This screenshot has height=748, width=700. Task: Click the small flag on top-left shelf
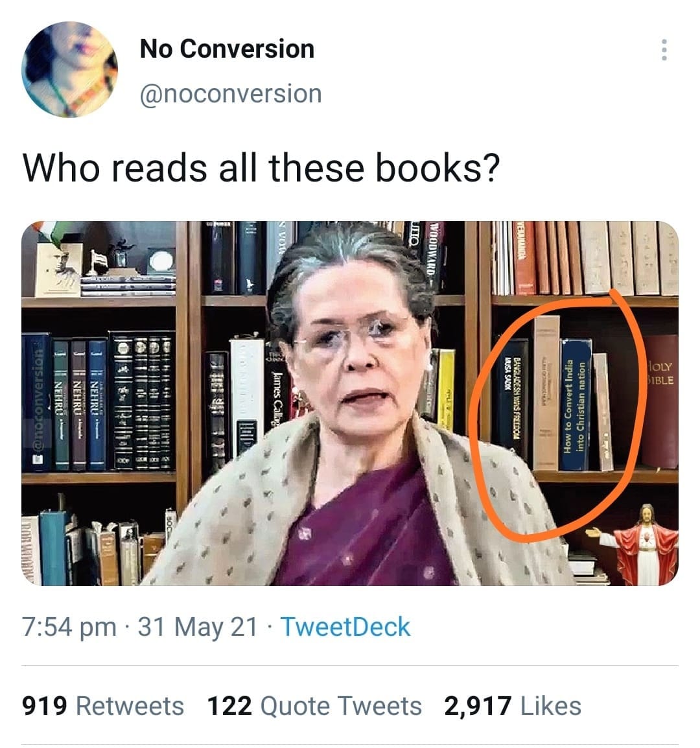(x=98, y=260)
